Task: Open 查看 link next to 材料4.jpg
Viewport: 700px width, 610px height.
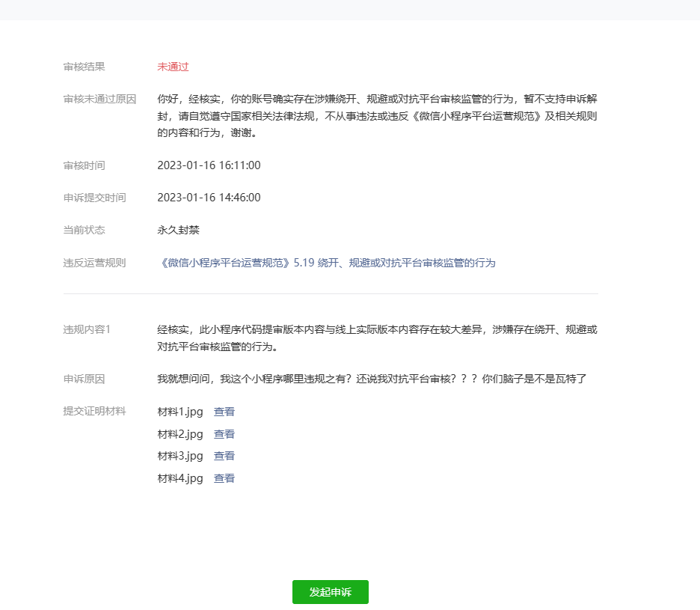Action: (224, 478)
